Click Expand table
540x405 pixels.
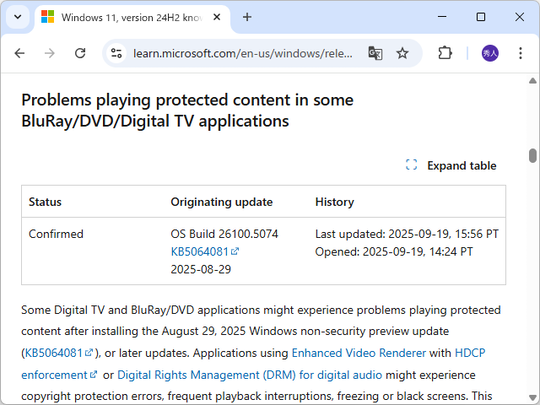pos(451,166)
